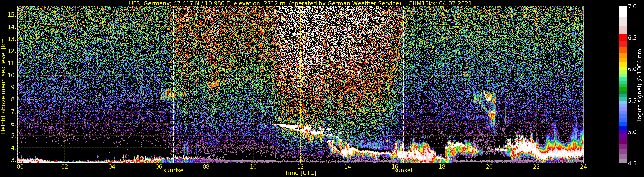The image size is (644, 177).
Task: Click the '06' time axis tick label
Action: pos(159,166)
